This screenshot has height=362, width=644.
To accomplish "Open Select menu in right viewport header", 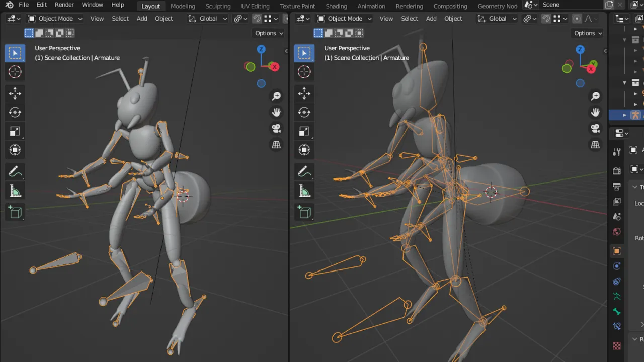I will tap(410, 19).
